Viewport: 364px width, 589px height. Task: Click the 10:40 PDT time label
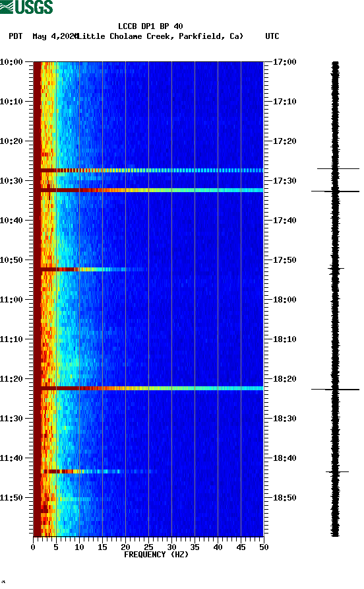click(11, 221)
